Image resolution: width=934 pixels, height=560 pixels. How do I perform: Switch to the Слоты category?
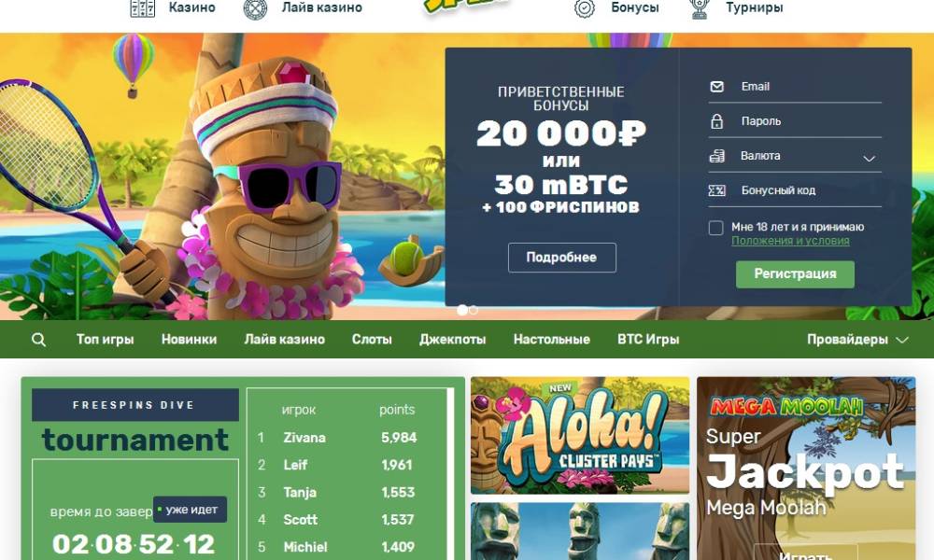pyautogui.click(x=372, y=339)
